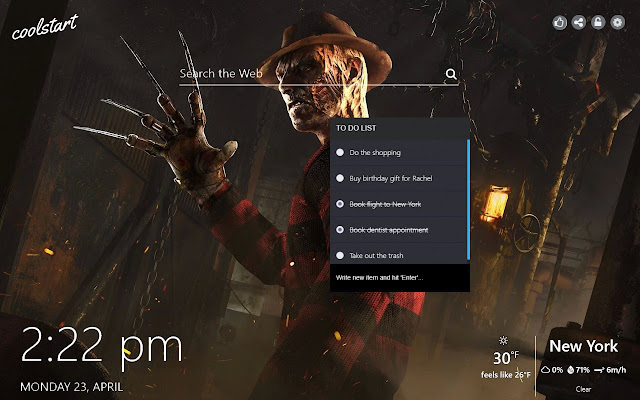Click the blue to-do list scrollbar

(x=468, y=200)
